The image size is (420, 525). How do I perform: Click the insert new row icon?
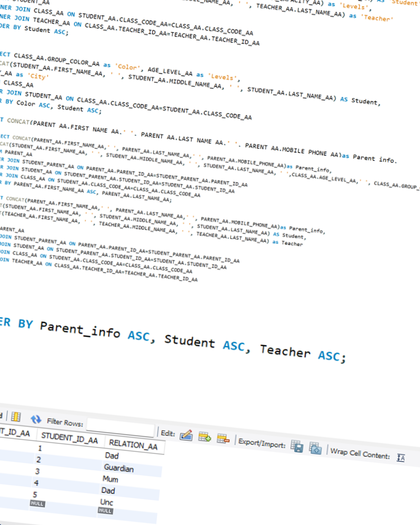(x=204, y=437)
